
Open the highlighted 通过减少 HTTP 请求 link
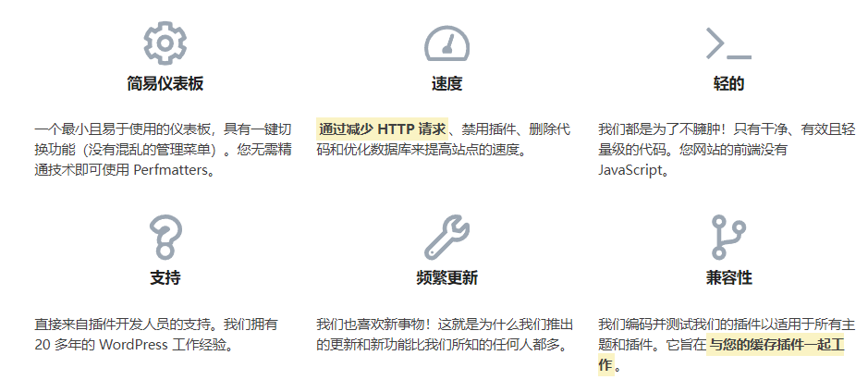click(x=382, y=129)
